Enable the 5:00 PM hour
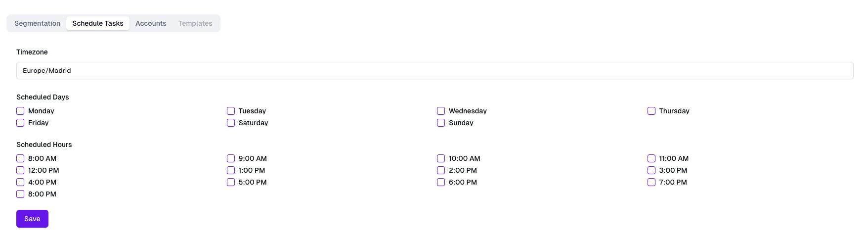 point(231,182)
